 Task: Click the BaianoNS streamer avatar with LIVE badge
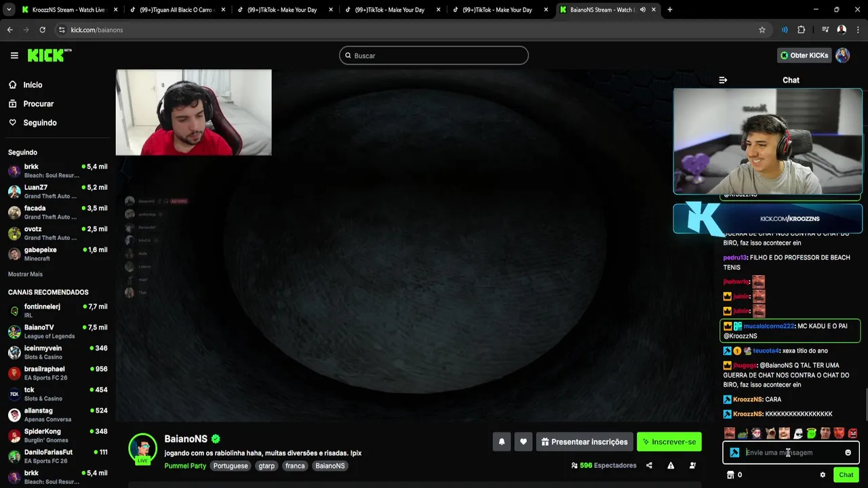point(143,449)
